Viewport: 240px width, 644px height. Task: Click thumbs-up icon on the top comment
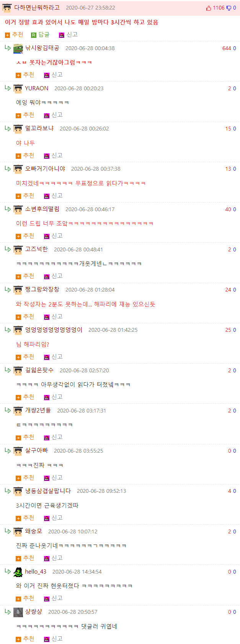[x=209, y=8]
